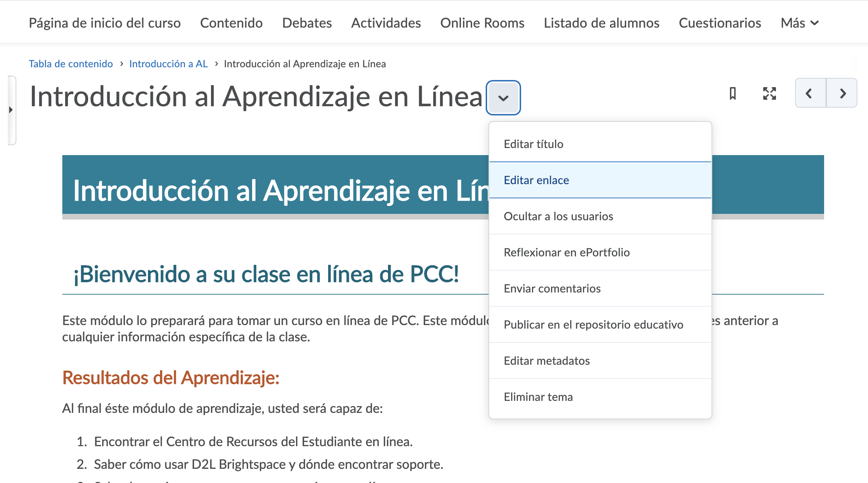868x483 pixels.
Task: Click the bookmark icon
Action: (732, 94)
